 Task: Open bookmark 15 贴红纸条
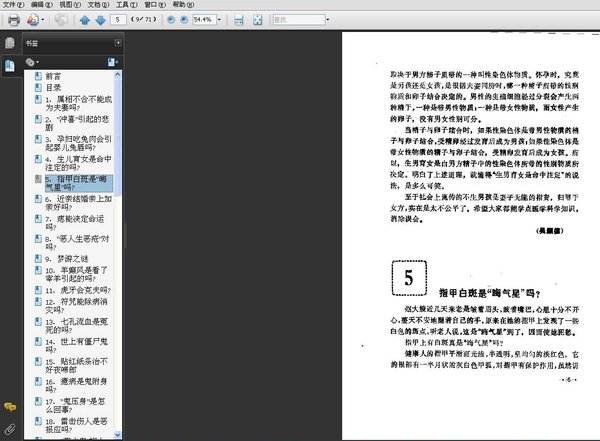pos(76,366)
